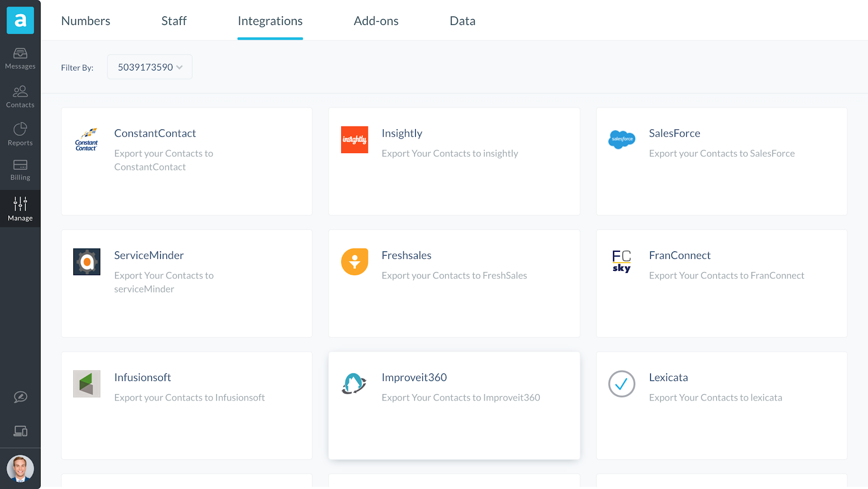Click 'Export your Contacts to Infusionsoft' text

[x=190, y=398]
